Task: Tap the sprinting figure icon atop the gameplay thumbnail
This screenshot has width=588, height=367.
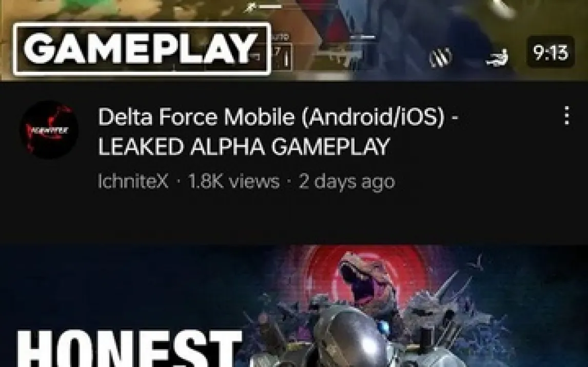Action: (250, 7)
